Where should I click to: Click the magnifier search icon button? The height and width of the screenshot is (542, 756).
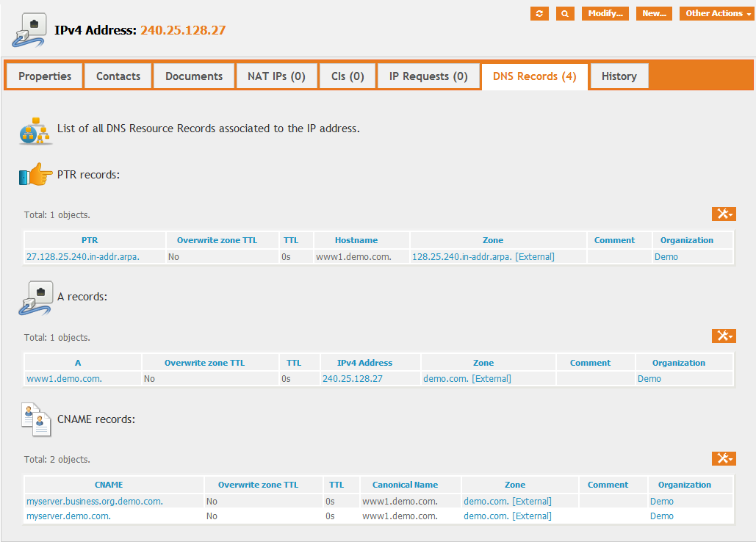565,14
